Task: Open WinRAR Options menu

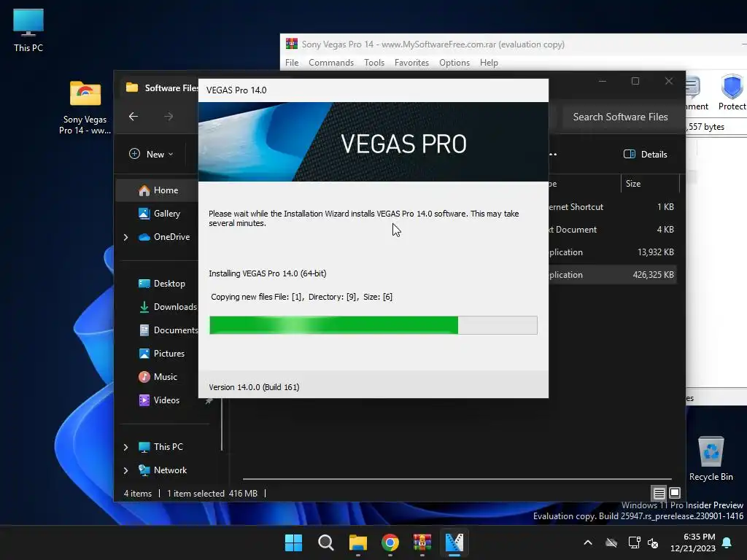Action: pyautogui.click(x=454, y=63)
